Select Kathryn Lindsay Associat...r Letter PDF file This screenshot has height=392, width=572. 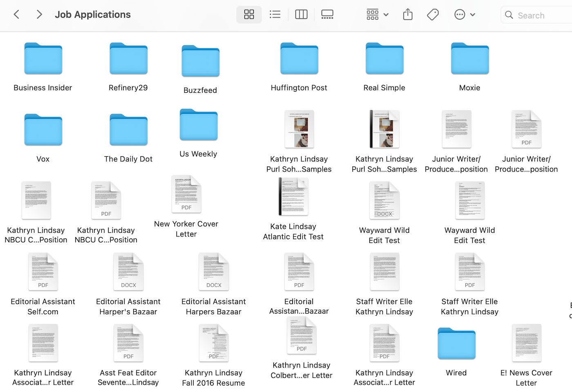pyautogui.click(x=384, y=343)
